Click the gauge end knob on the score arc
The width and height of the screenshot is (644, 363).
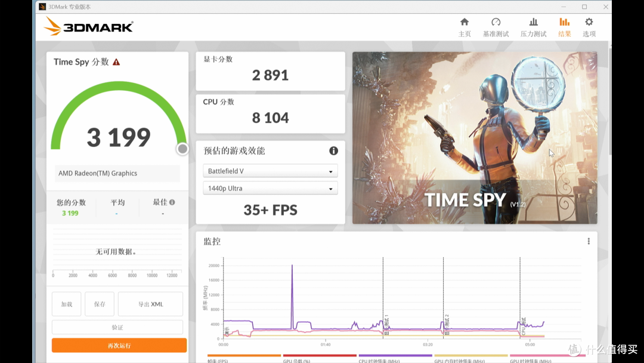pyautogui.click(x=182, y=149)
